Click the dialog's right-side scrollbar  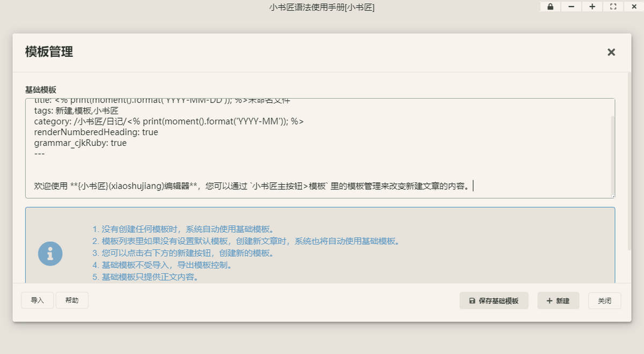point(629,161)
